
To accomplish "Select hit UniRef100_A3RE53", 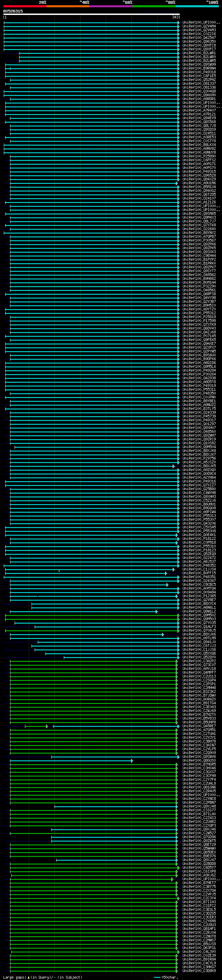I will point(199,137).
